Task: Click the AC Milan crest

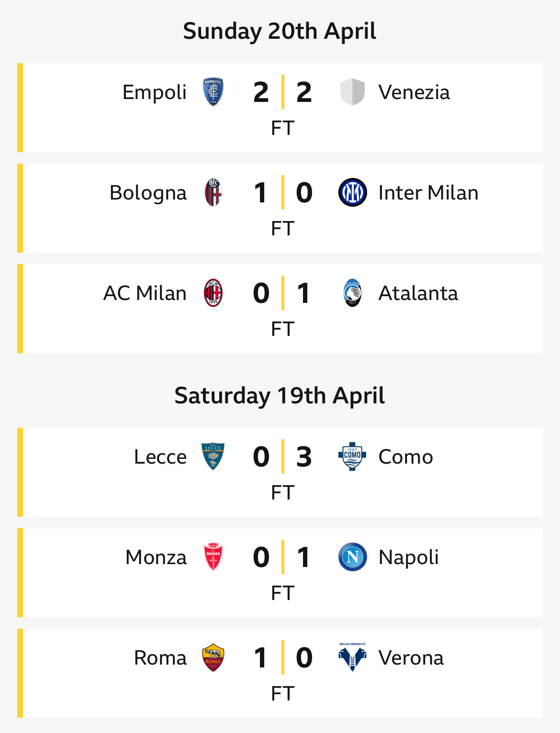Action: click(213, 293)
